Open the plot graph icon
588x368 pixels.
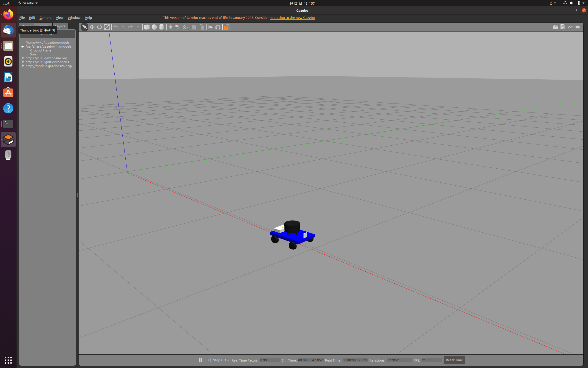point(570,27)
